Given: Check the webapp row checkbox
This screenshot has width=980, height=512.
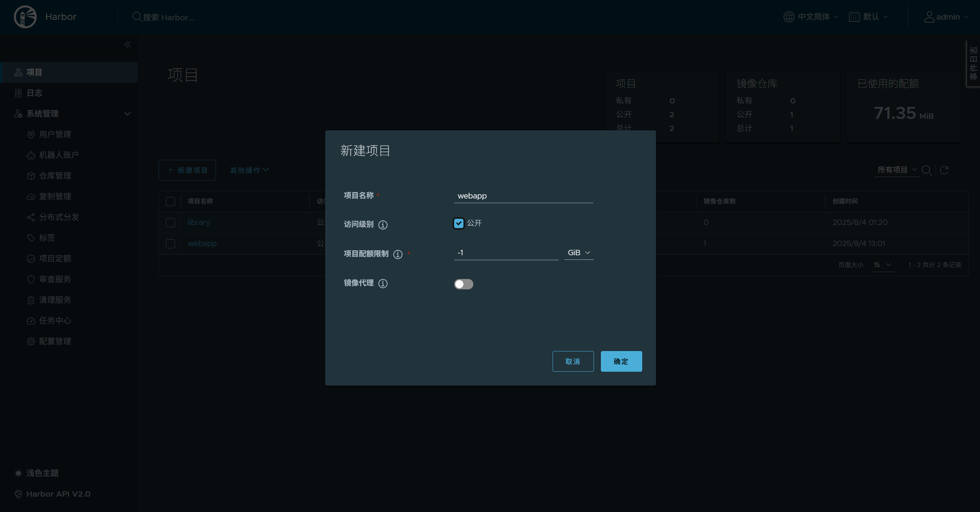Looking at the screenshot, I should [170, 244].
